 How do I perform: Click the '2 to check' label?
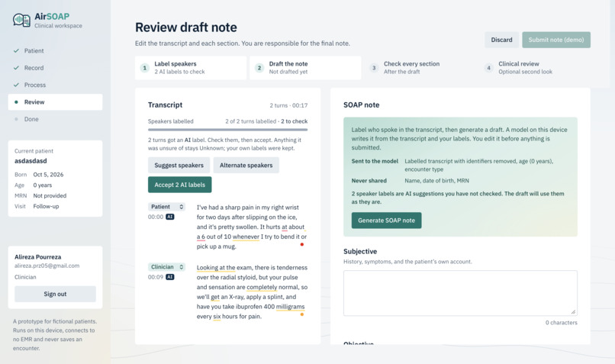pyautogui.click(x=295, y=121)
